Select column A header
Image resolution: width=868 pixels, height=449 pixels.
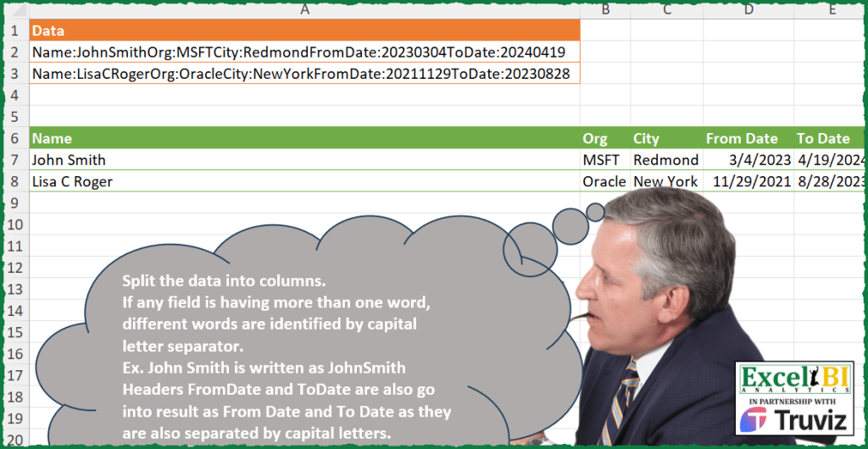point(304,10)
